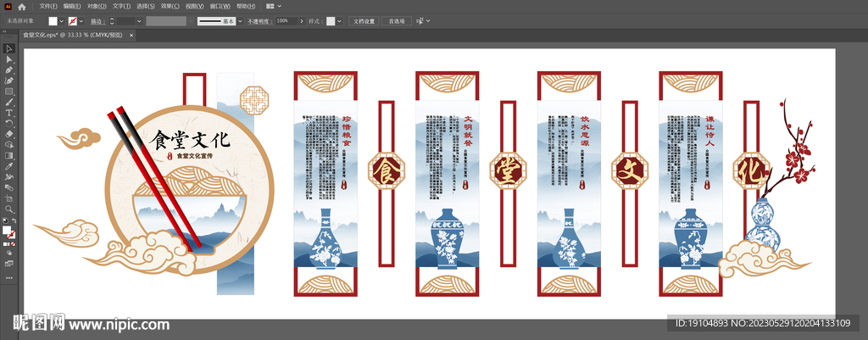
Task: Click the graphic style swatch
Action: 331,21
